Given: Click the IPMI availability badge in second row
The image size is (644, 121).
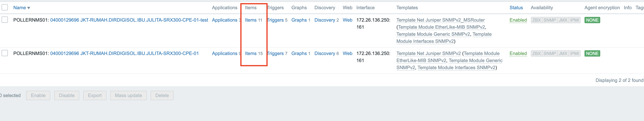Looking at the screenshot, I should click(574, 53).
